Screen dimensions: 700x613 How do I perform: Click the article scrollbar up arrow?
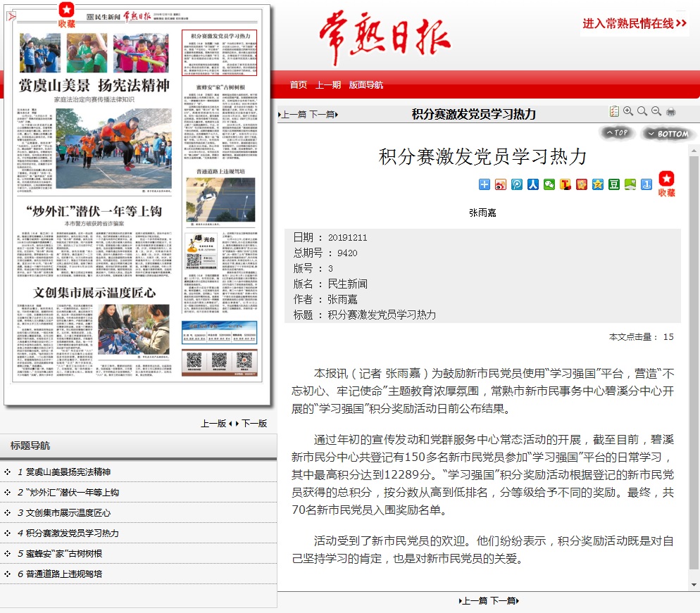coord(693,151)
